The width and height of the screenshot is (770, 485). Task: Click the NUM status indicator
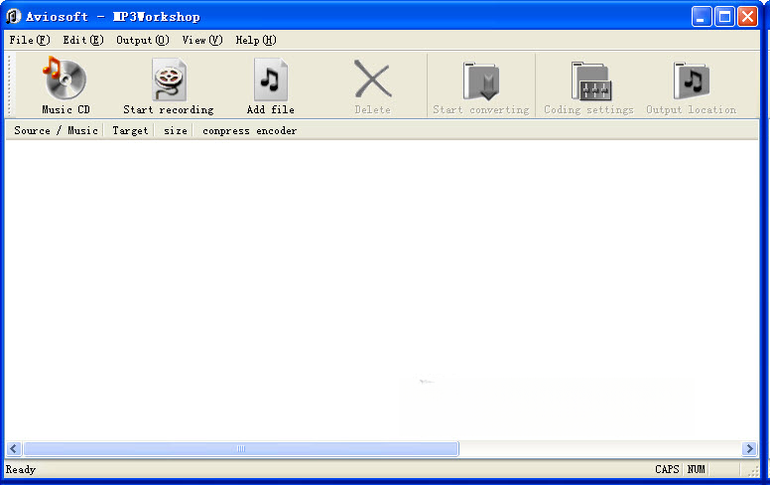click(696, 469)
